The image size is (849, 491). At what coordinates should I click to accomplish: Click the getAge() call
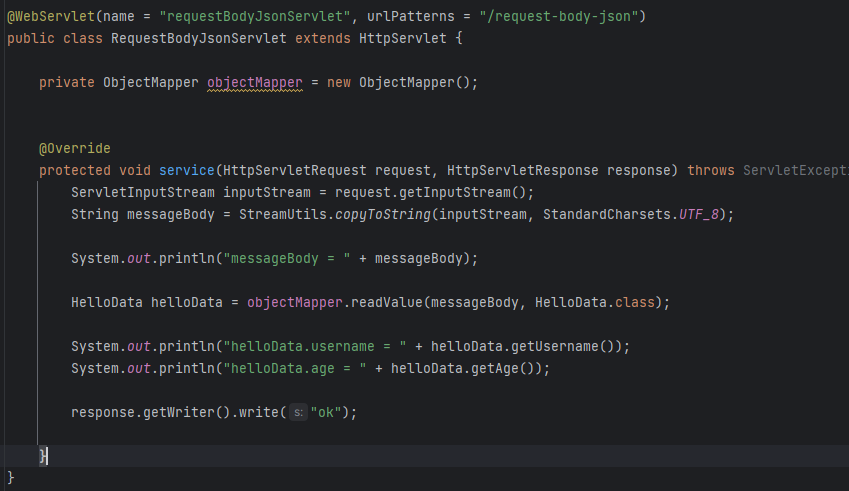pyautogui.click(x=502, y=369)
